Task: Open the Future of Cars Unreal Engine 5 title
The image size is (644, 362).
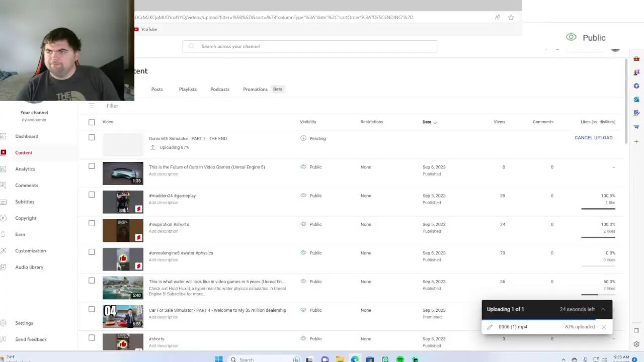Action: pyautogui.click(x=207, y=167)
